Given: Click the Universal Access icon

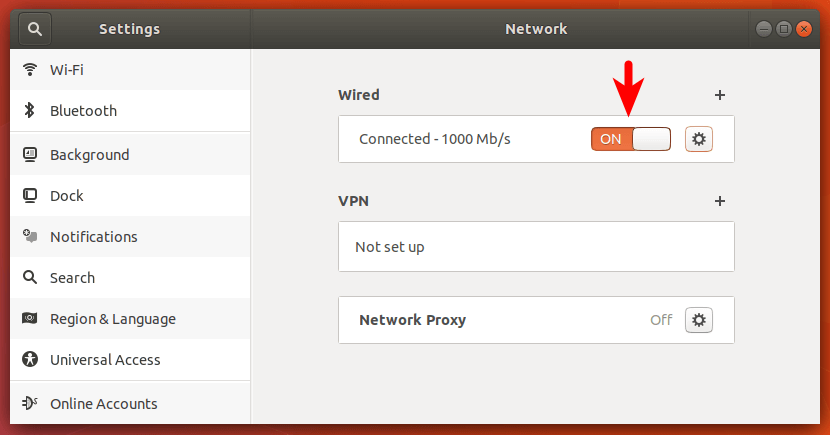Looking at the screenshot, I should pos(30,360).
